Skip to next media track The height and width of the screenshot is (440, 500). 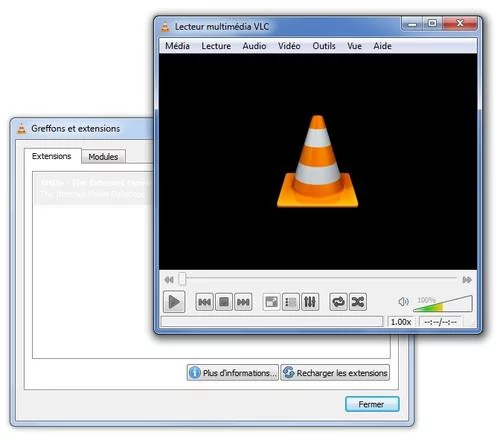(x=243, y=302)
